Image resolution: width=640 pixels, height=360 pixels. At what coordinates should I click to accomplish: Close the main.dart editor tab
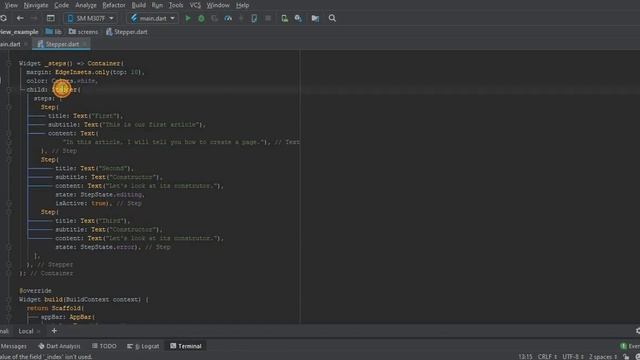(26, 44)
